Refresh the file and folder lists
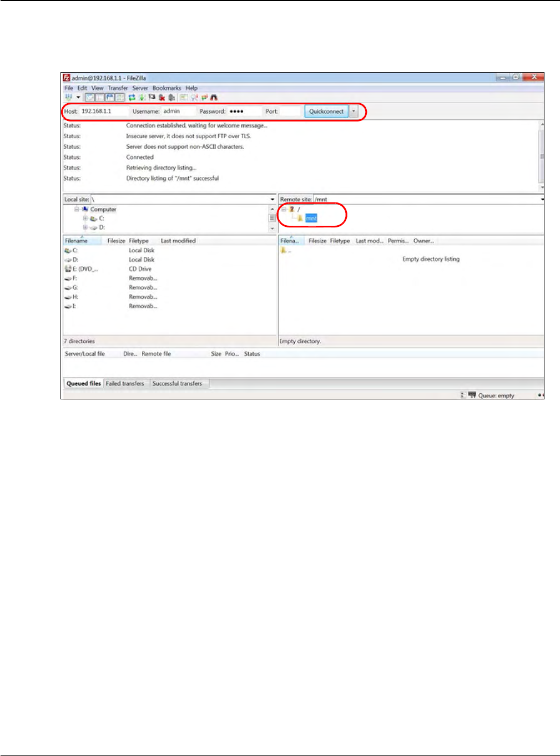The image size is (560, 756). click(132, 97)
